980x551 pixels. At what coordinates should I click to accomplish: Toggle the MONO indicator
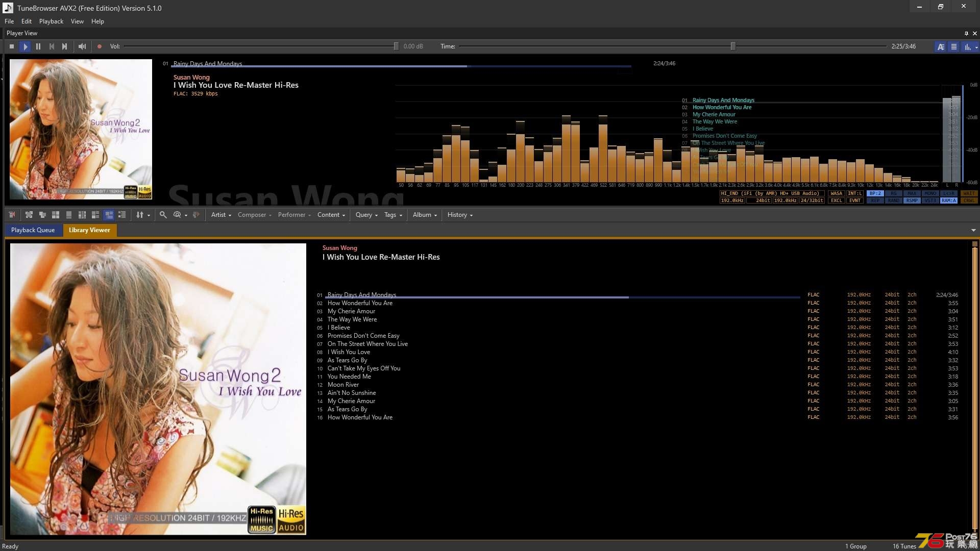[930, 193]
